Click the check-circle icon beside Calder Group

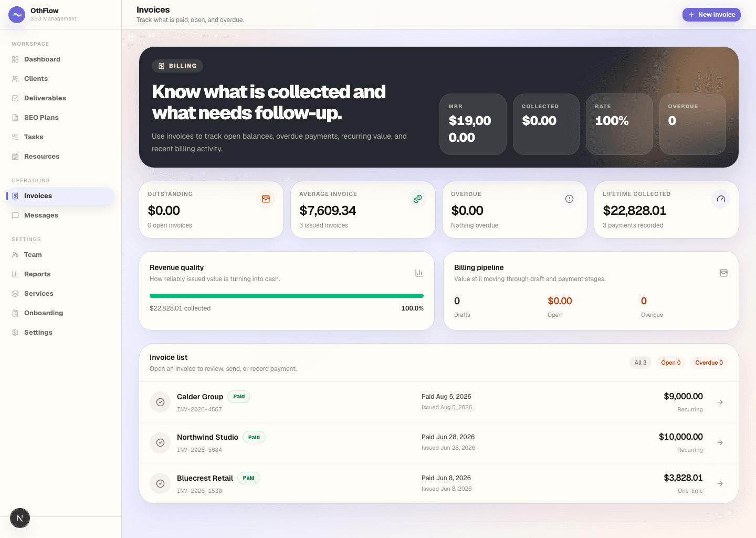tap(160, 402)
